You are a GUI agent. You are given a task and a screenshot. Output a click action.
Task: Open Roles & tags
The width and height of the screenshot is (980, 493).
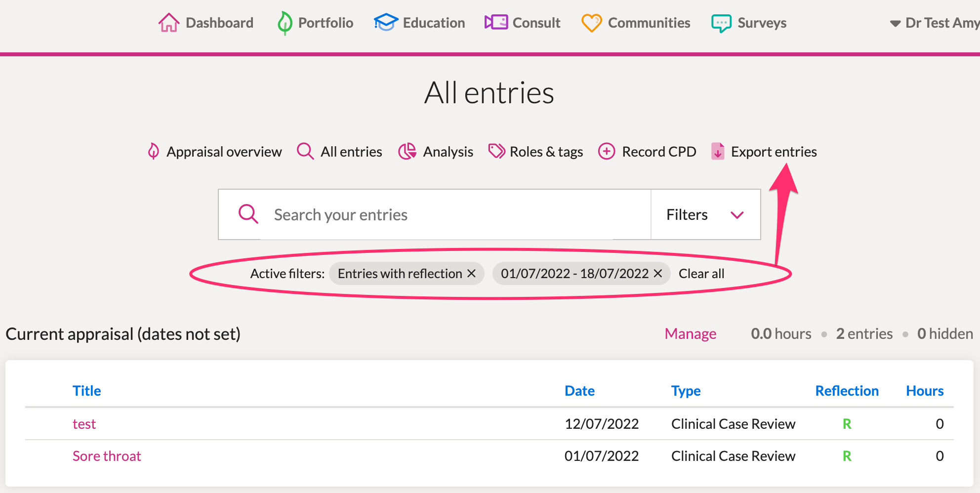pyautogui.click(x=535, y=151)
